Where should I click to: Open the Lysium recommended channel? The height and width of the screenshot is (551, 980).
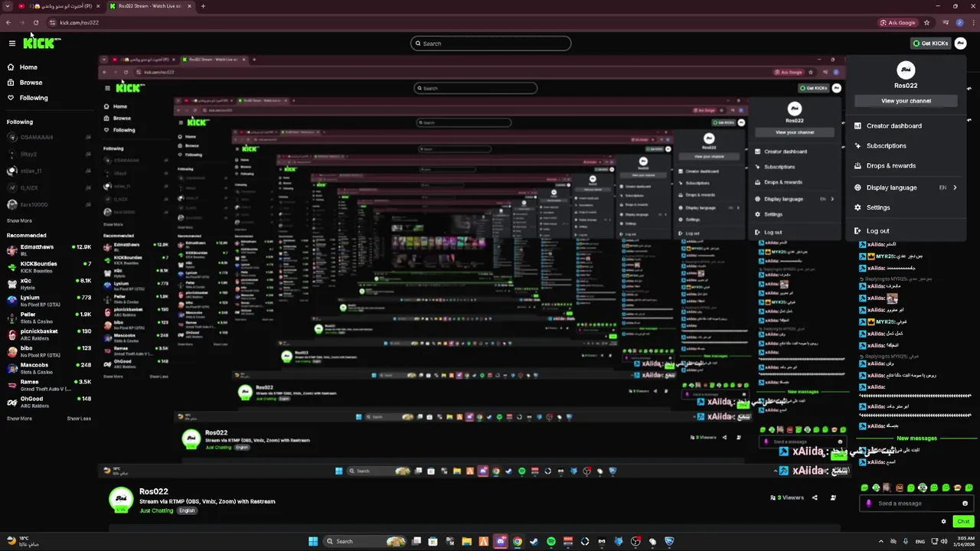click(x=49, y=300)
